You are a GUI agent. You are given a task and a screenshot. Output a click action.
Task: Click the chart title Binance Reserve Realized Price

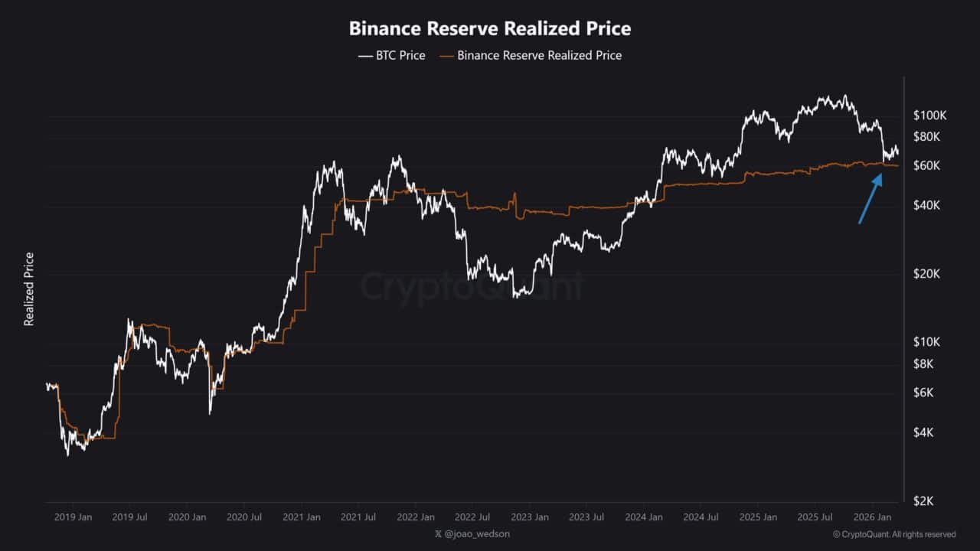(490, 29)
